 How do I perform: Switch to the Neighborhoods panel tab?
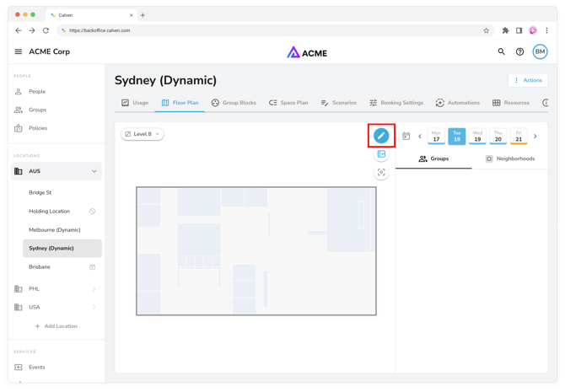[509, 158]
